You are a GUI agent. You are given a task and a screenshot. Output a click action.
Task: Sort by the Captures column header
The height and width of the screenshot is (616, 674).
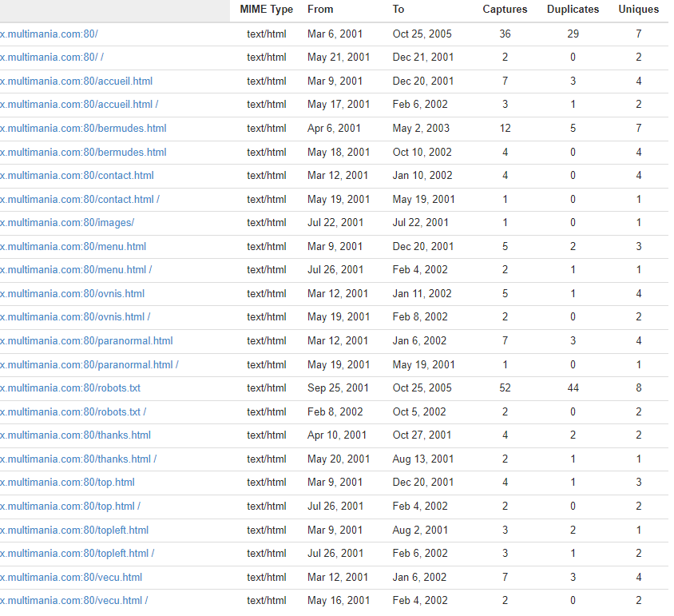pos(505,10)
